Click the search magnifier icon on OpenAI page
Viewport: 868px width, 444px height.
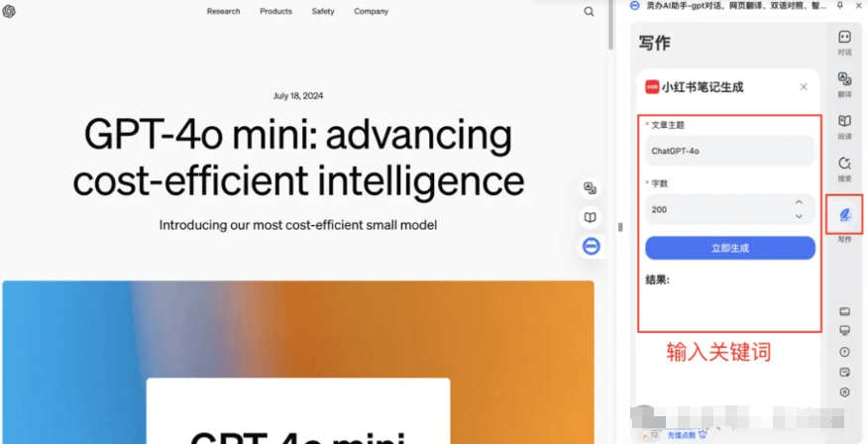(x=589, y=12)
